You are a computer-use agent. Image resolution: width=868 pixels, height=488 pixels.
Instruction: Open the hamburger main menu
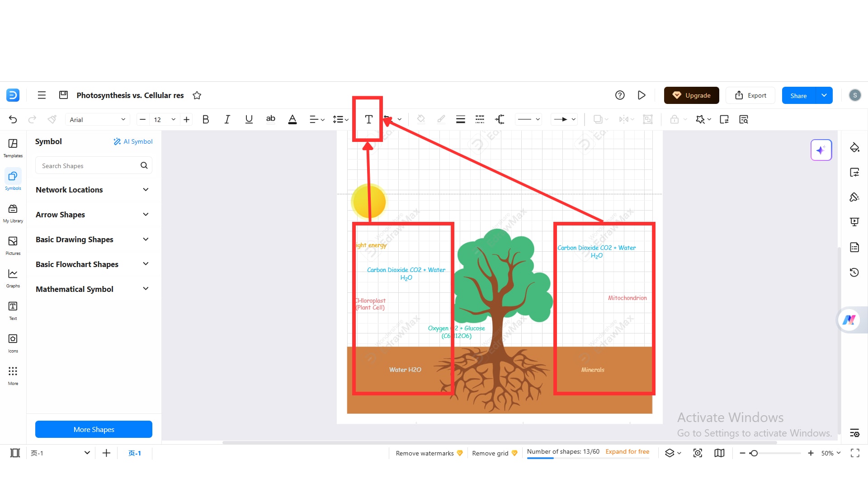click(42, 95)
